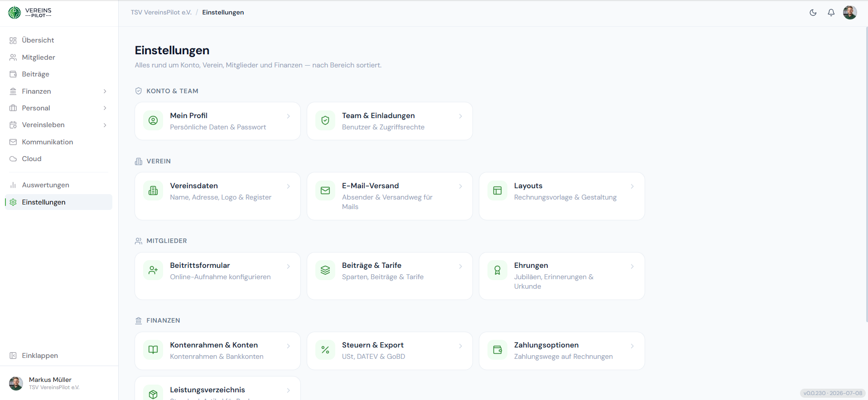Open user avatar in top bar
Viewport: 868px width, 400px height.
coord(850,13)
